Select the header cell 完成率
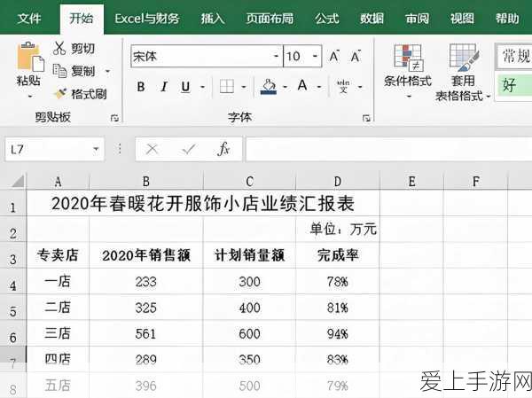532x398 pixels. coord(338,255)
